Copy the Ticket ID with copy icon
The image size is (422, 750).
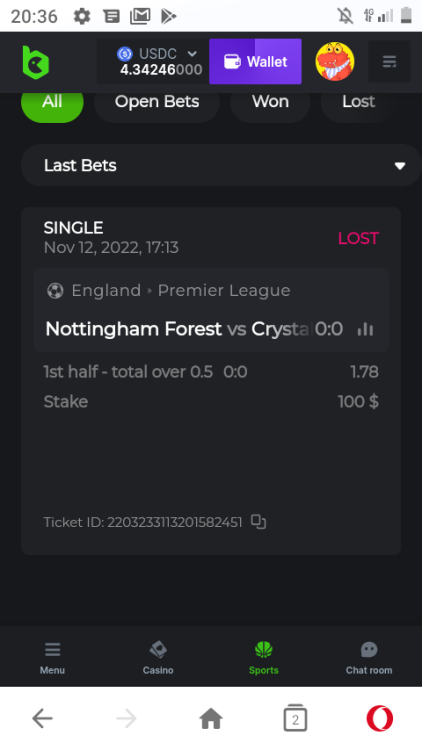click(258, 522)
